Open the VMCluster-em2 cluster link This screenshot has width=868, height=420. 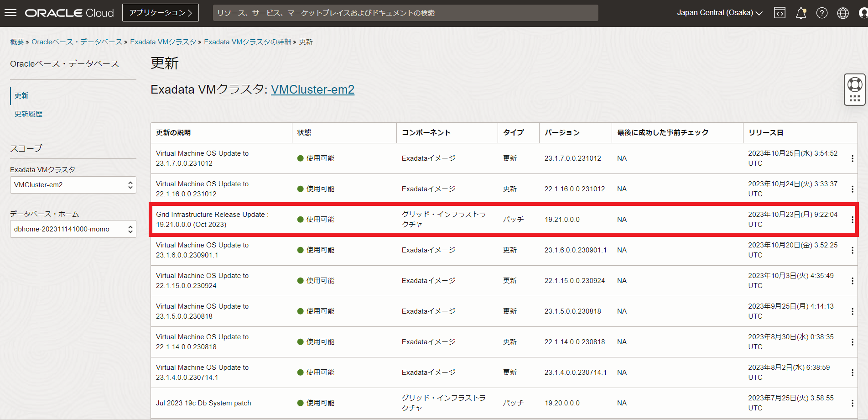click(x=312, y=89)
